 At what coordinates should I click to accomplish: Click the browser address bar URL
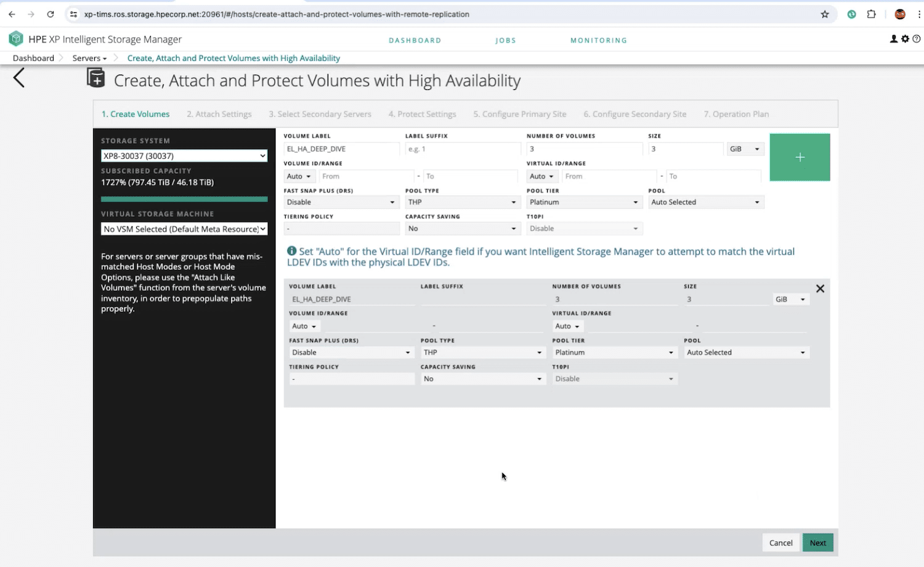pos(277,14)
